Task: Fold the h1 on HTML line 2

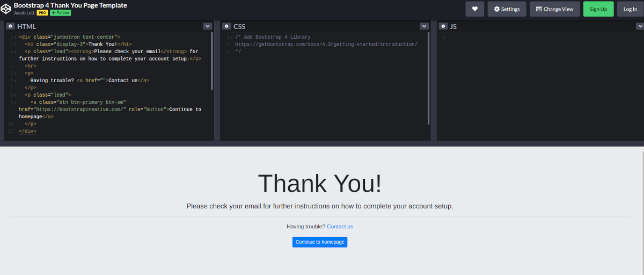Action: click(16, 45)
